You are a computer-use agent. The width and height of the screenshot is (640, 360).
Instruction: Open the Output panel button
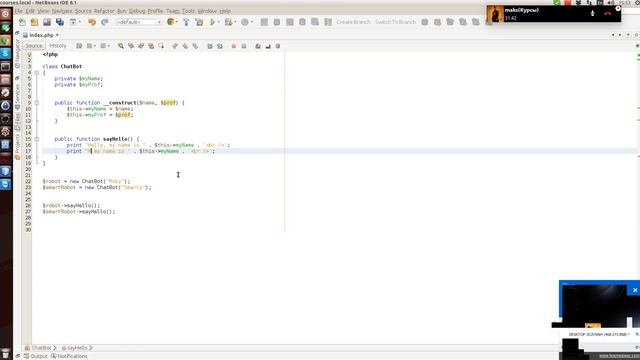(36, 356)
